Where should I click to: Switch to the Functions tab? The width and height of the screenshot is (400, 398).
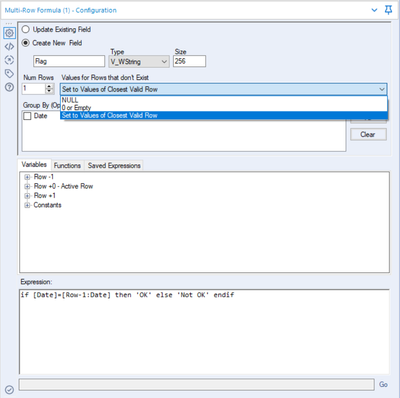(x=67, y=166)
